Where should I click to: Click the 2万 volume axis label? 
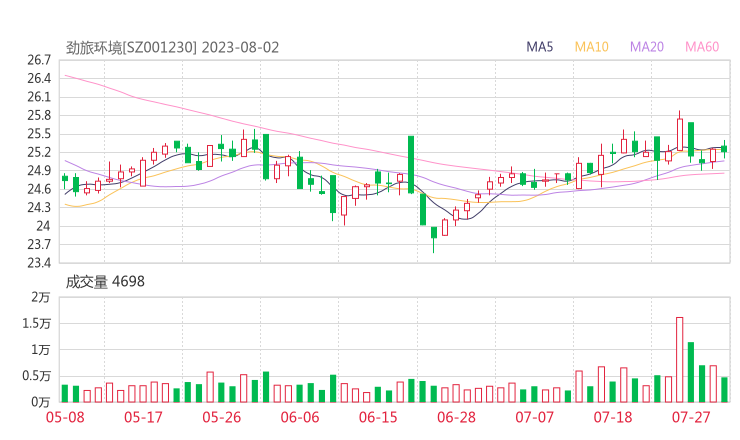pyautogui.click(x=41, y=297)
